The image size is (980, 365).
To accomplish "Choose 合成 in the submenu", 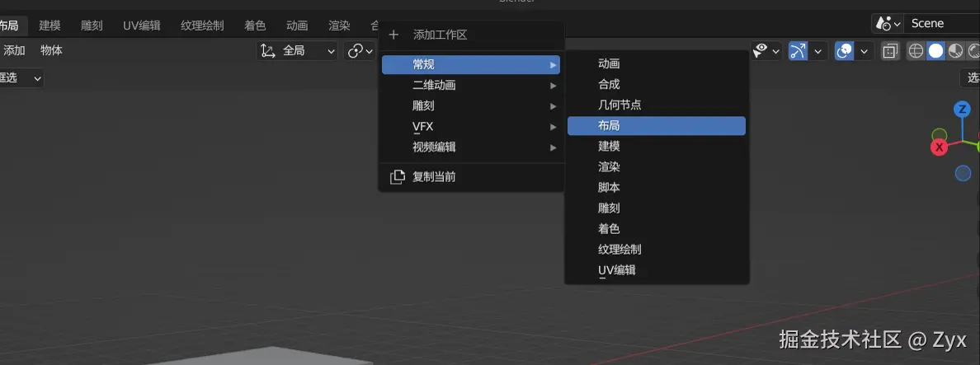I will coord(657,84).
